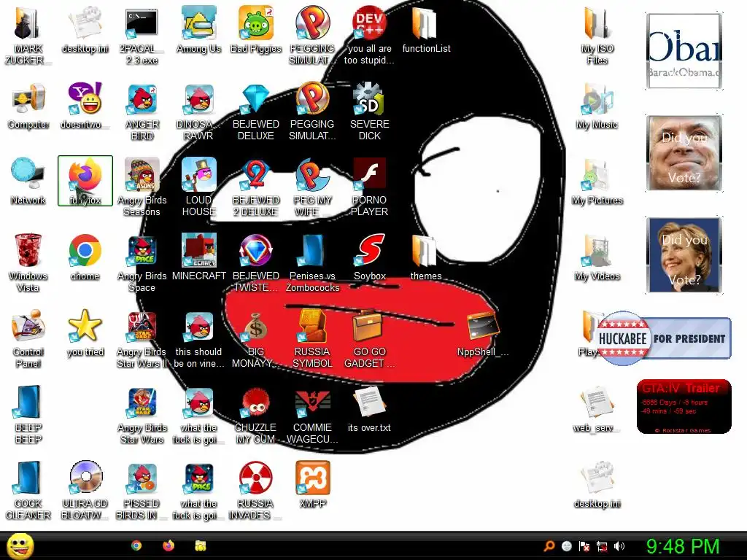Viewport: 747px width, 560px height.
Task: Open the themes folder
Action: (426, 258)
